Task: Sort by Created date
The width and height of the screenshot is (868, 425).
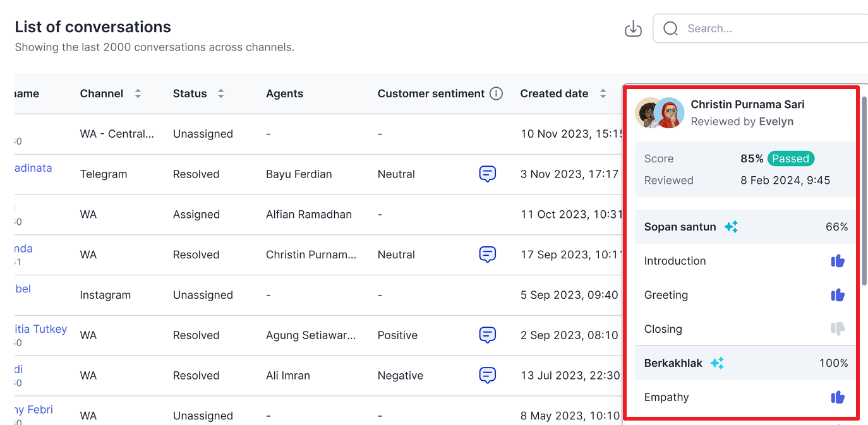Action: coord(603,93)
